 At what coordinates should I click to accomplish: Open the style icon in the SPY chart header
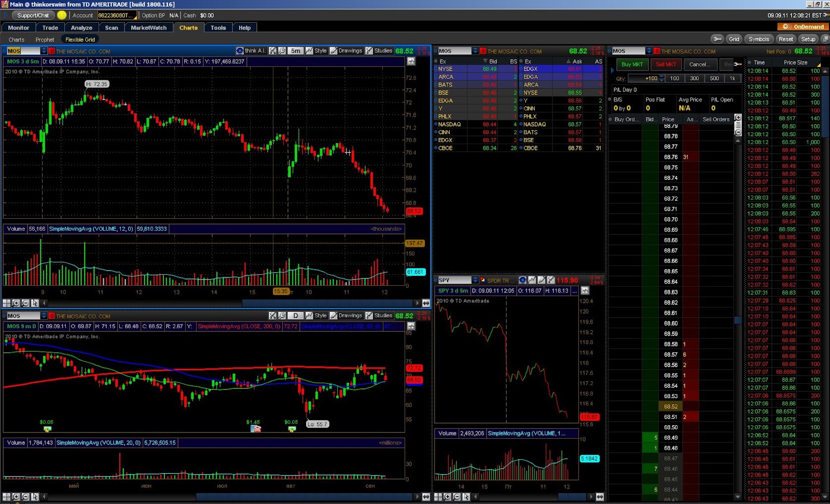click(x=532, y=280)
